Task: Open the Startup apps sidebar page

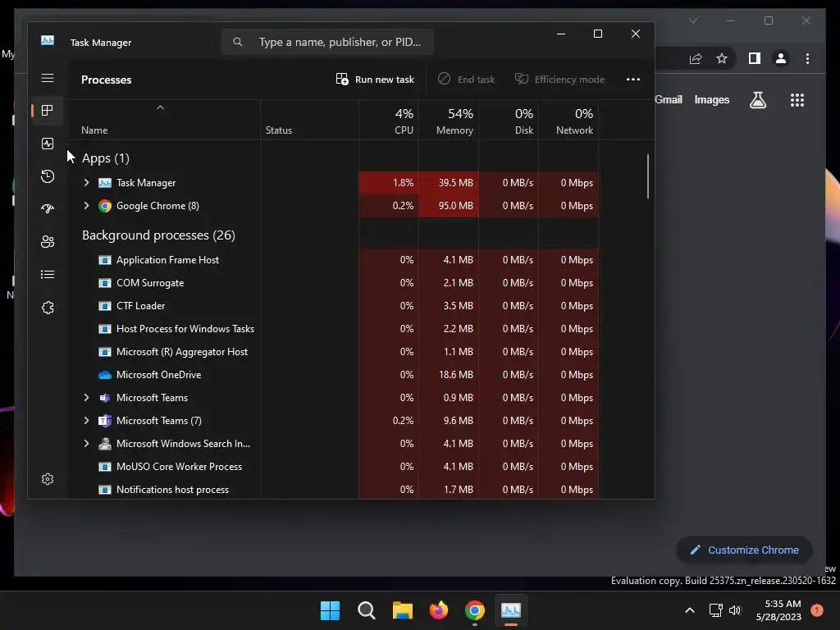Action: click(x=48, y=209)
